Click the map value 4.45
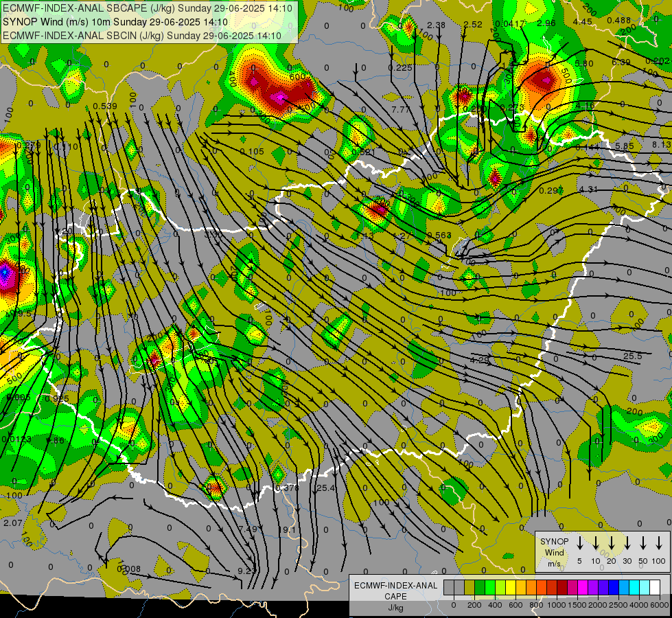The height and width of the screenshot is (618, 672). 583,22
